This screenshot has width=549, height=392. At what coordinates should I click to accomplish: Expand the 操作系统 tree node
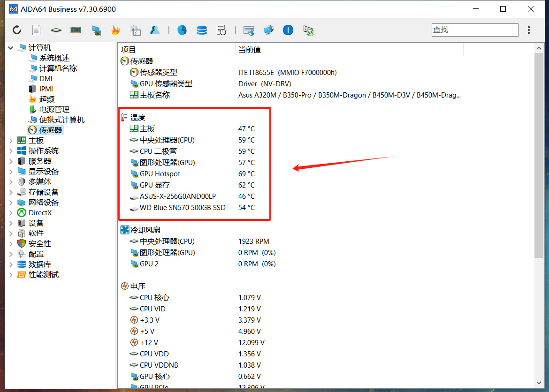[11, 151]
